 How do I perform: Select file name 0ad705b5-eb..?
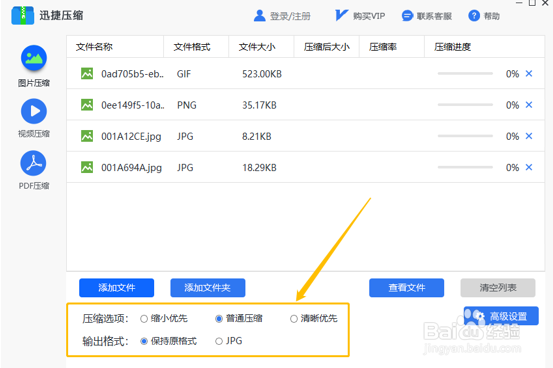tap(133, 74)
